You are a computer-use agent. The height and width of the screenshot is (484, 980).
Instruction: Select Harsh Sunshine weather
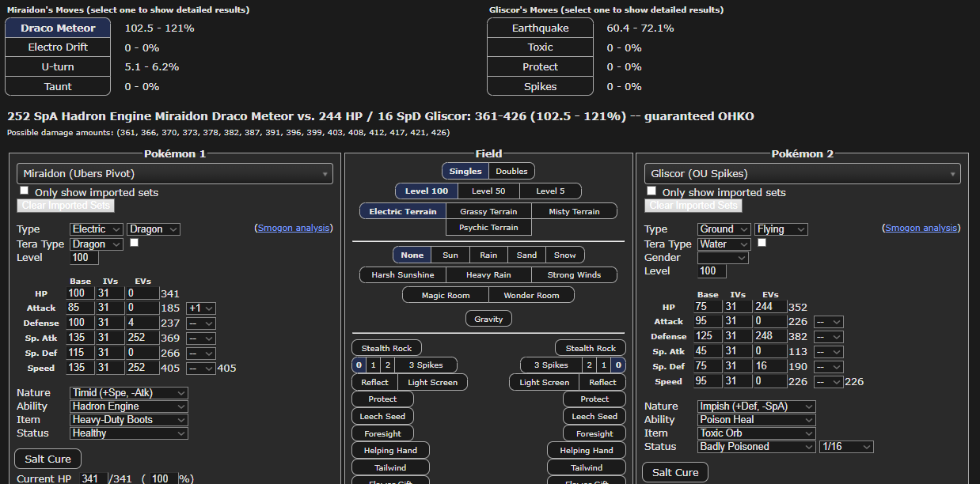pyautogui.click(x=403, y=275)
